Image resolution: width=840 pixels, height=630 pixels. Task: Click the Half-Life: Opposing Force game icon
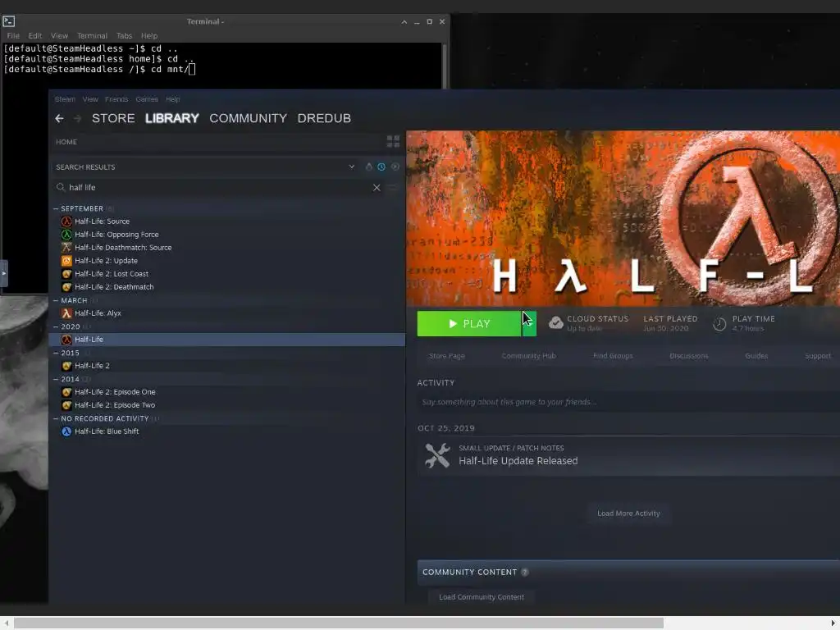click(x=66, y=235)
